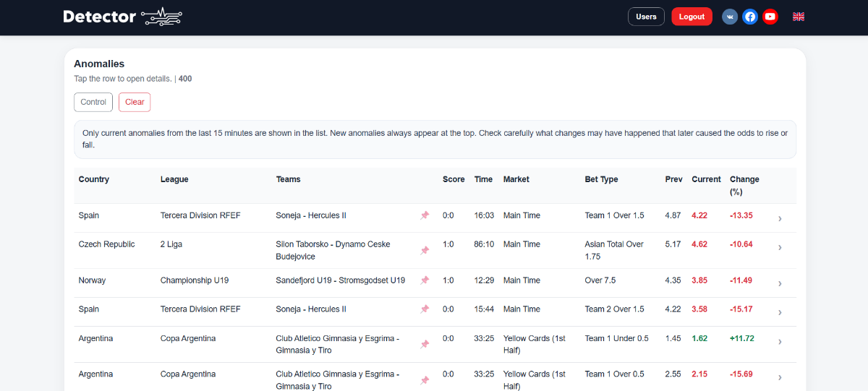
Task: Click the Control button
Action: point(93,102)
